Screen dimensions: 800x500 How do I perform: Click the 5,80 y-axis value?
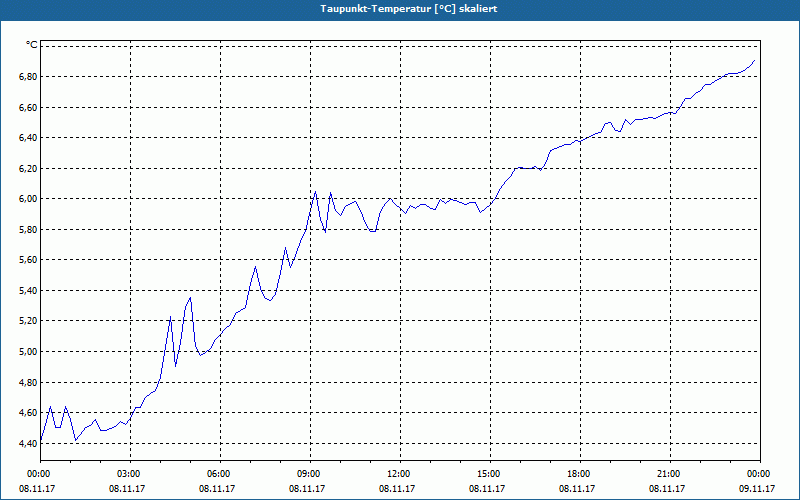click(x=29, y=230)
